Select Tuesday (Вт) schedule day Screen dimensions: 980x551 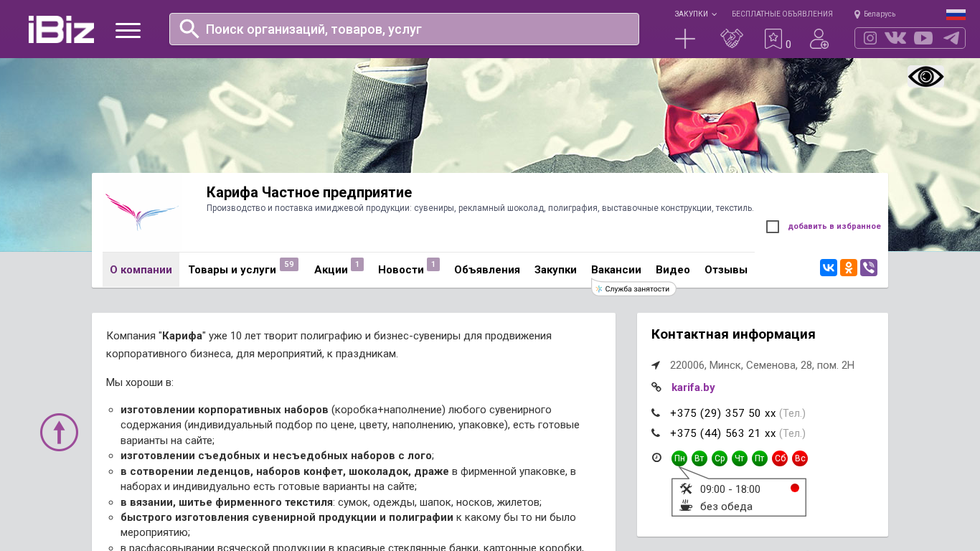(x=699, y=458)
